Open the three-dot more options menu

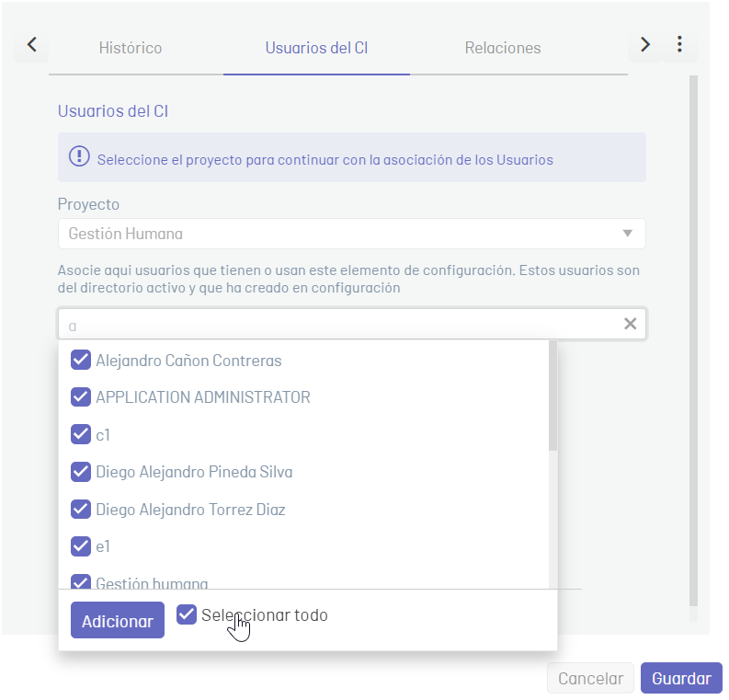[679, 45]
